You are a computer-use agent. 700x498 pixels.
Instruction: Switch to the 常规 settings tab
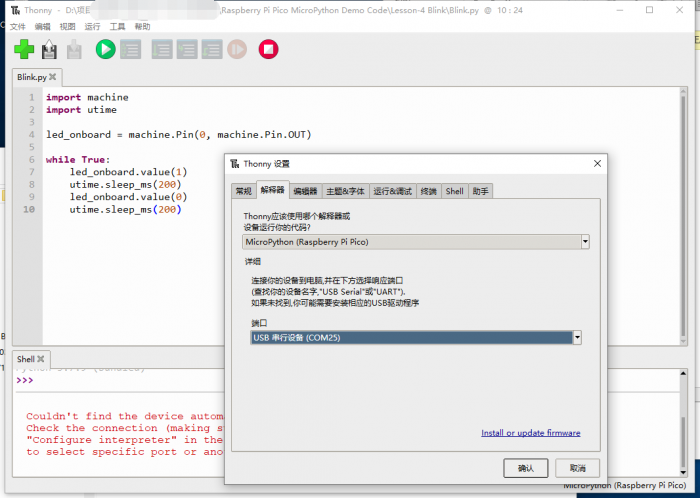[x=244, y=191]
